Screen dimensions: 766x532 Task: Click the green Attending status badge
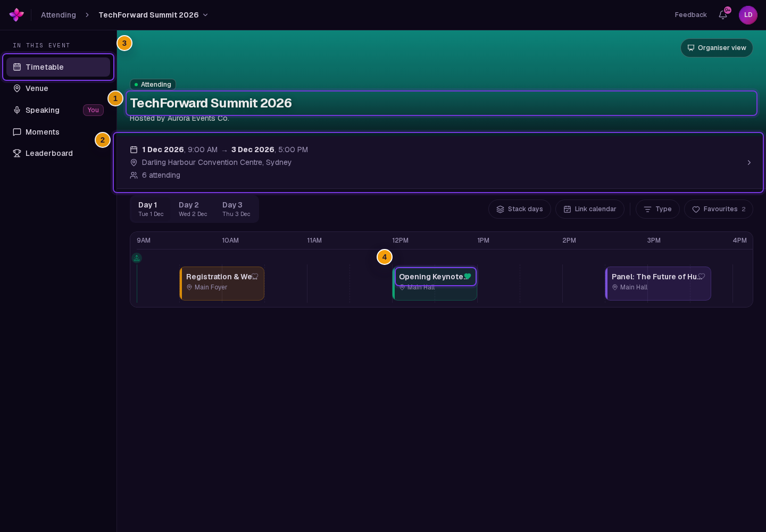click(153, 85)
